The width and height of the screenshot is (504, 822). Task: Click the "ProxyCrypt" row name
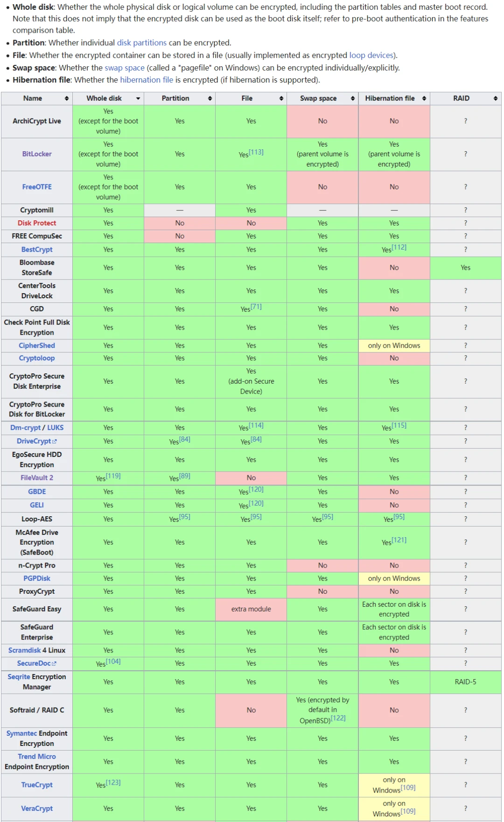pos(37,591)
